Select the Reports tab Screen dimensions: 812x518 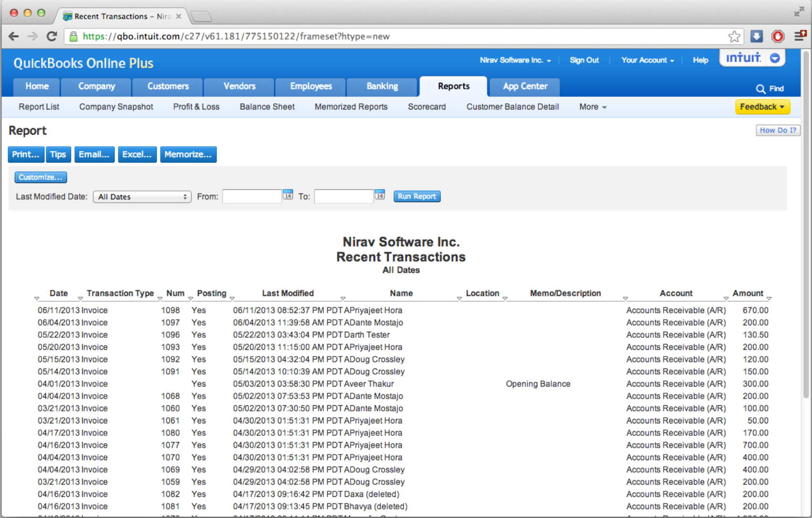point(453,86)
